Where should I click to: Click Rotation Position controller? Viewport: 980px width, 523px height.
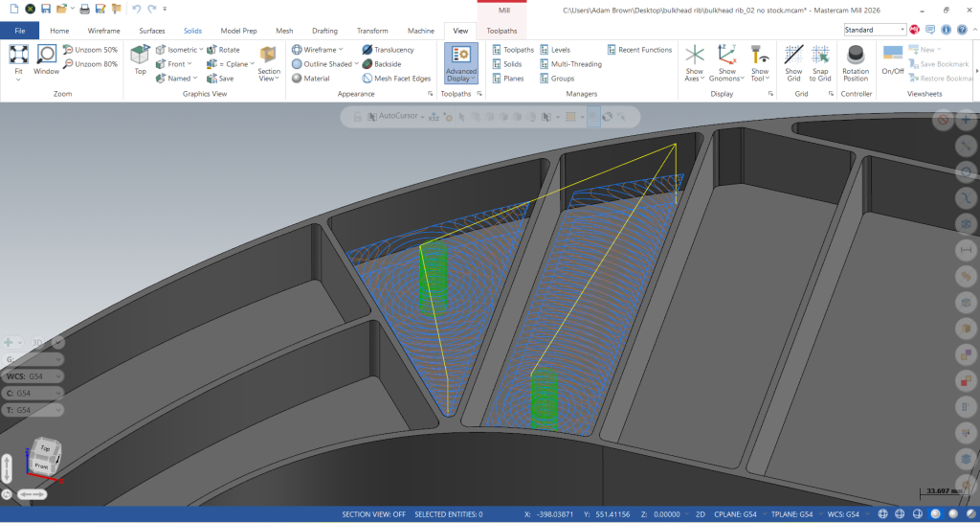tap(856, 63)
